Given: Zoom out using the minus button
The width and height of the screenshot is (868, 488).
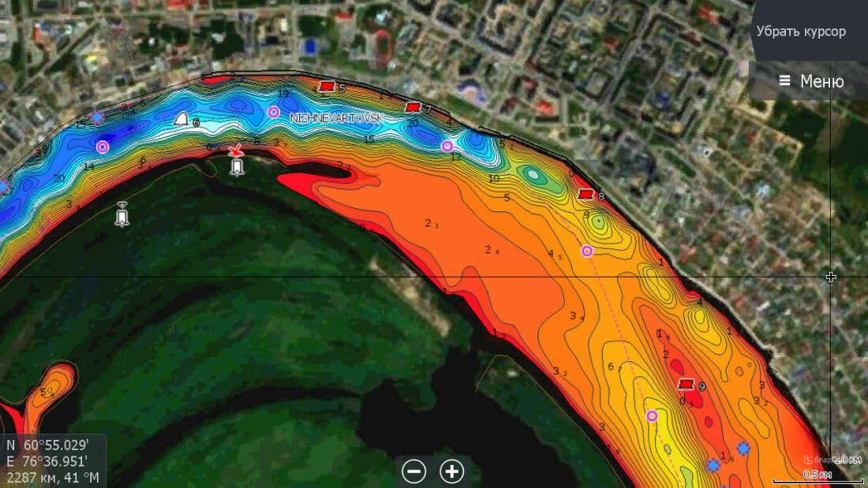Looking at the screenshot, I should tap(413, 471).
